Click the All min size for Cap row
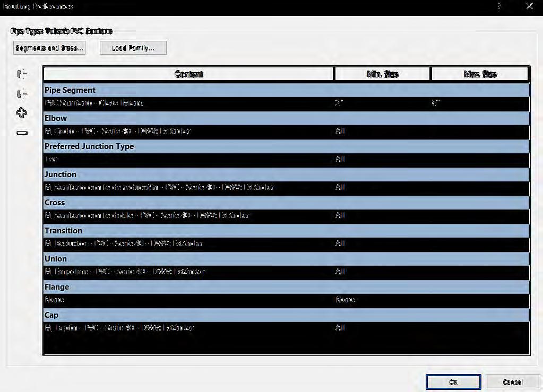The width and height of the screenshot is (543, 392). (x=382, y=328)
